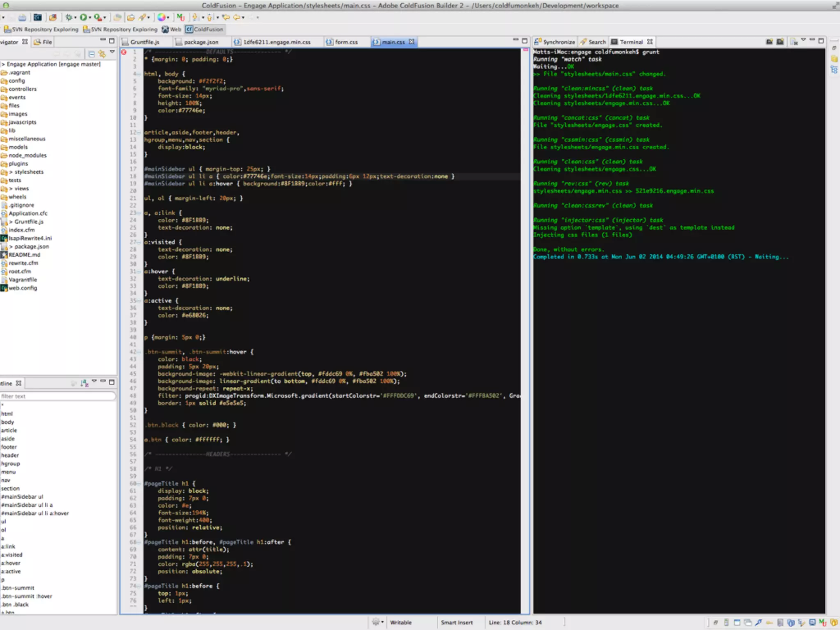
Task: Click Link with Editor icon in Navigator
Action: 102,54
